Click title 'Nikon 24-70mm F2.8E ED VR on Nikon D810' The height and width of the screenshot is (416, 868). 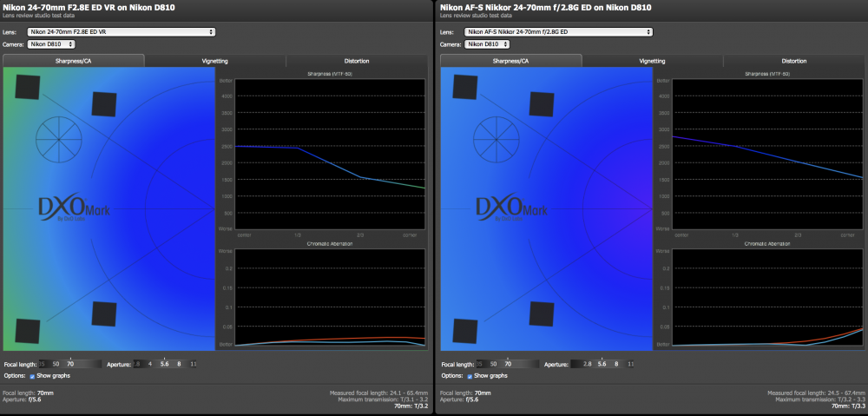[x=89, y=7]
